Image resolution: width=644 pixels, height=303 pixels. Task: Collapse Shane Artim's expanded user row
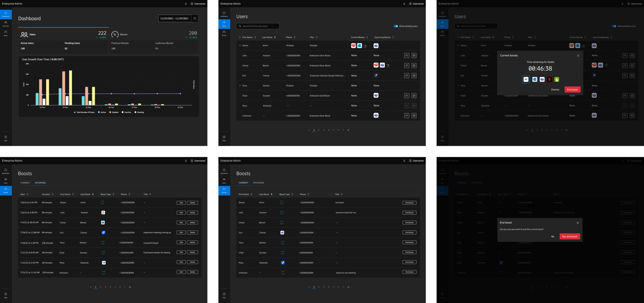coord(240,46)
